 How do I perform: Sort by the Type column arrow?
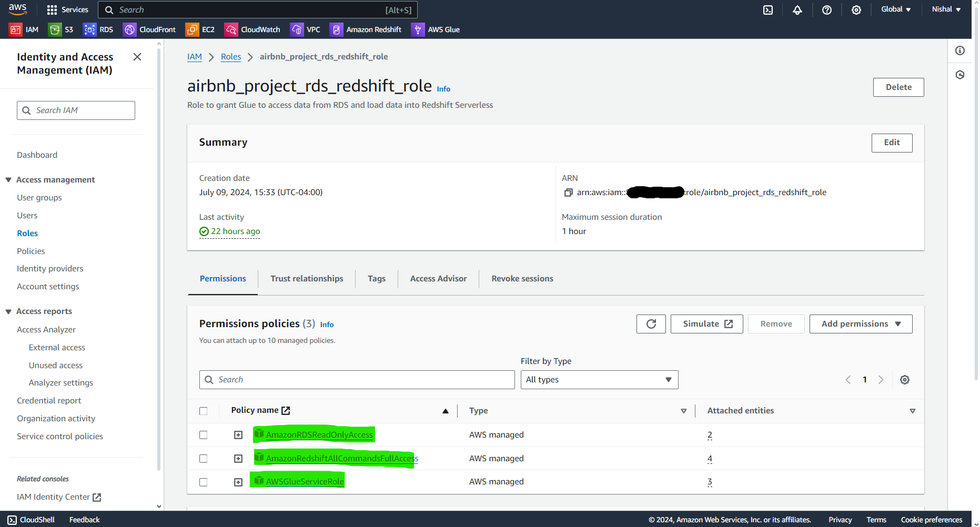click(684, 411)
